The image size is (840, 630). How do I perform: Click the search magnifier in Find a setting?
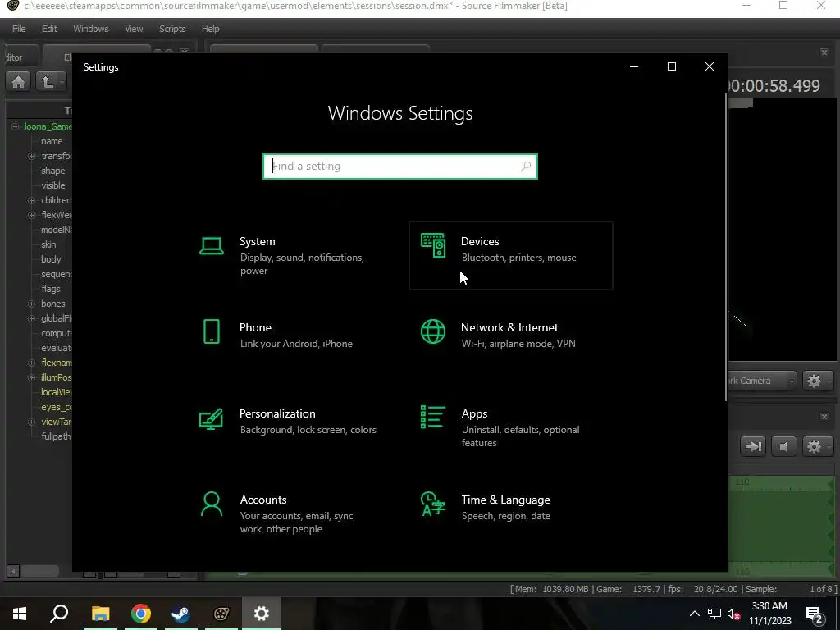(526, 167)
